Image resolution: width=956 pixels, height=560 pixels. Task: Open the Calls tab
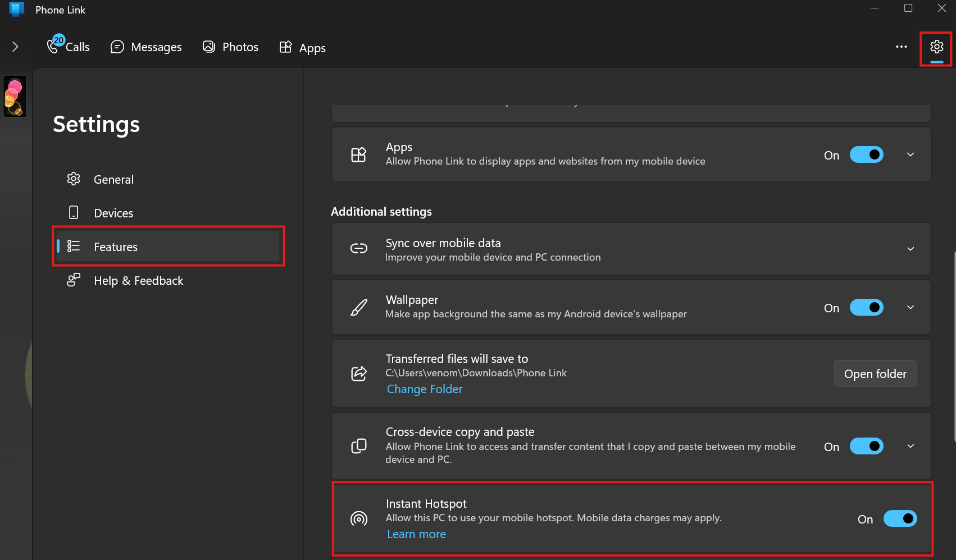(x=68, y=46)
